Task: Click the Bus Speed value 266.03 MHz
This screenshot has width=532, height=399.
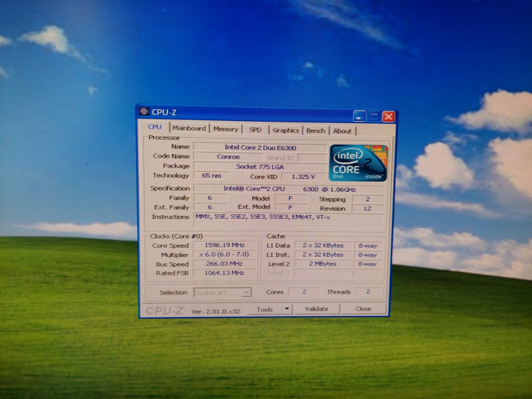Action: (224, 264)
